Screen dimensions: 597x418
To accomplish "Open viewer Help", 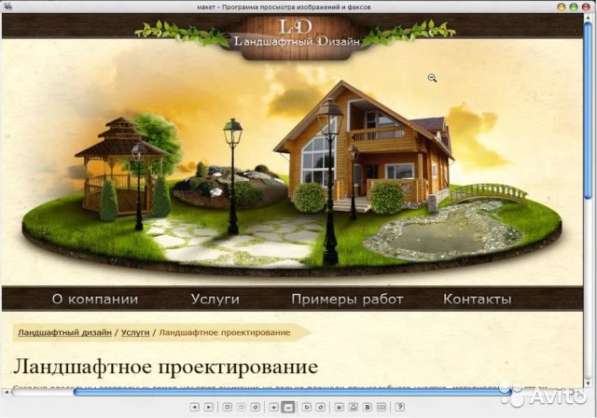I will [400, 407].
